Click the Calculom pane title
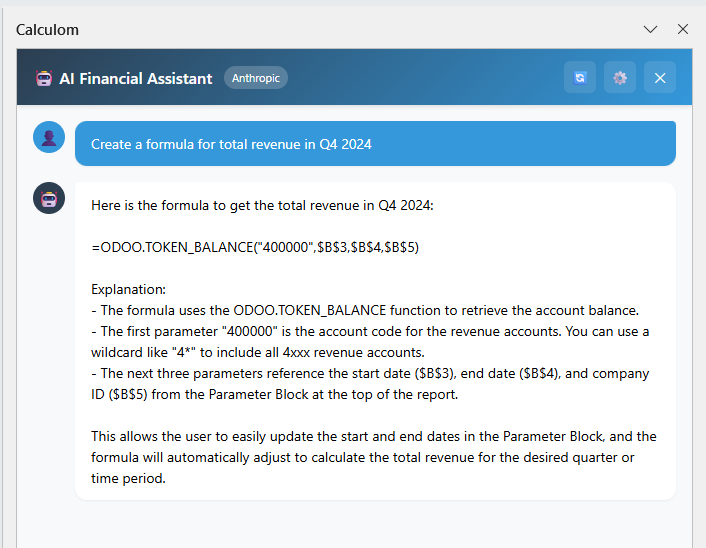 point(47,30)
